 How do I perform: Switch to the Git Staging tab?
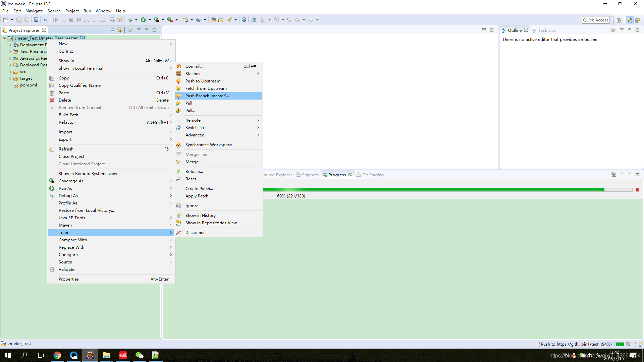point(370,175)
